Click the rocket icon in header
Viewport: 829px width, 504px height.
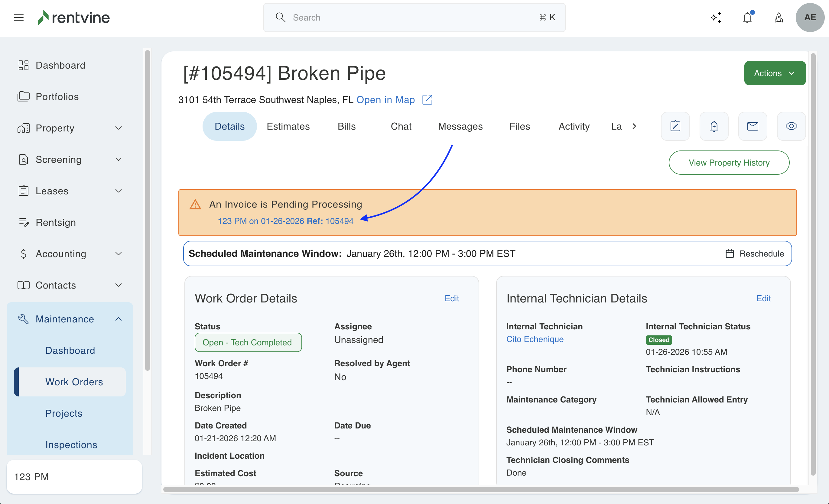point(779,18)
